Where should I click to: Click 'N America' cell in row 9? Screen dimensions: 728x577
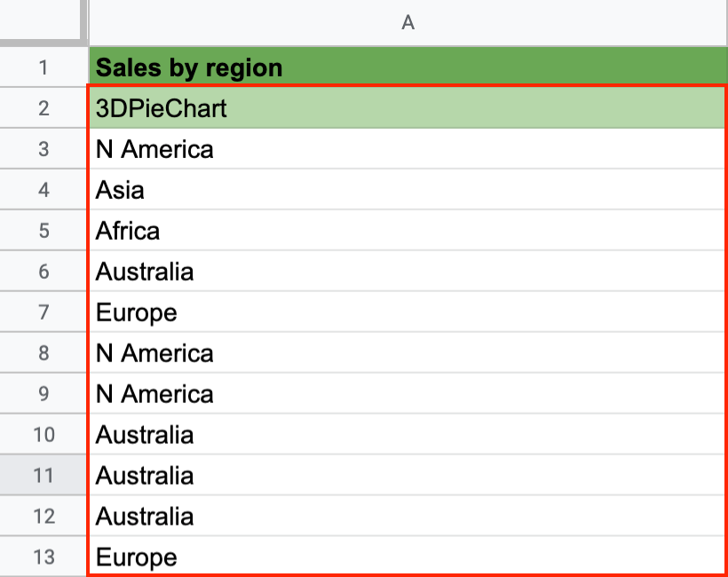click(x=408, y=393)
